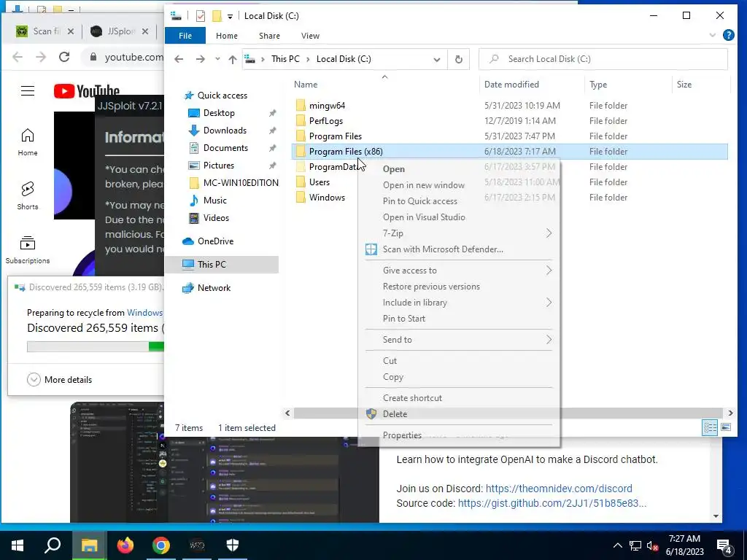747x560 pixels.
Task: Select Network in navigation pane
Action: point(214,287)
